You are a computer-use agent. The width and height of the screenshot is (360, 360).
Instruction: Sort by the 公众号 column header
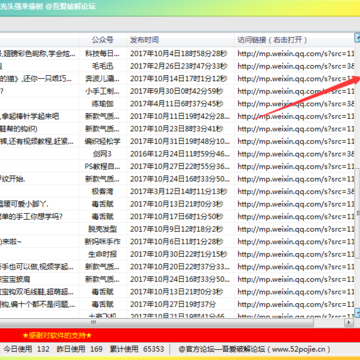[103, 40]
